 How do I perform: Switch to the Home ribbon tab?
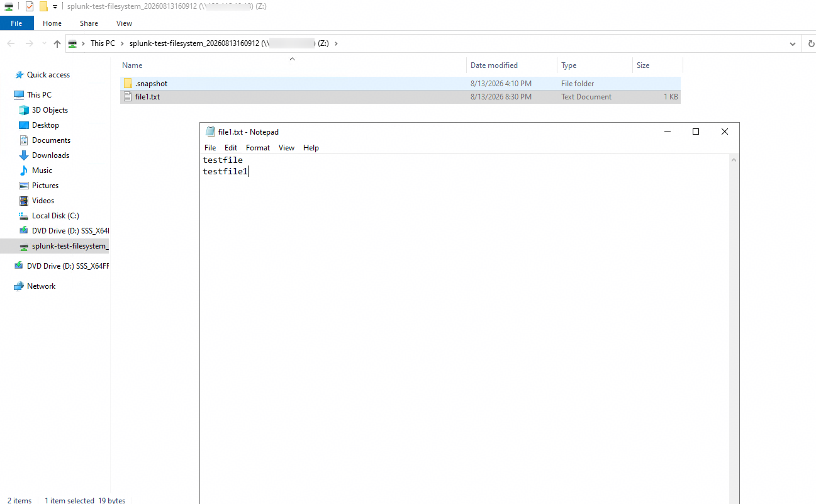tap(52, 23)
